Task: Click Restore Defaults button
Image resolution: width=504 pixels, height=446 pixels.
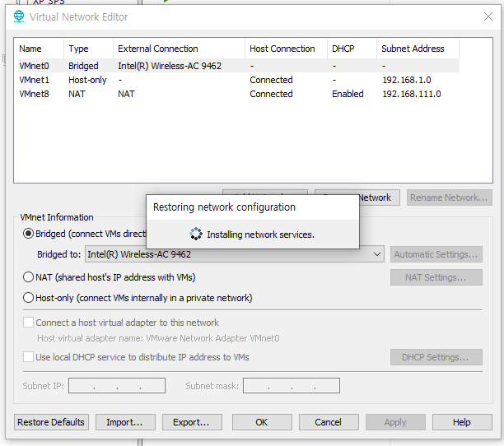Action: 51,422
